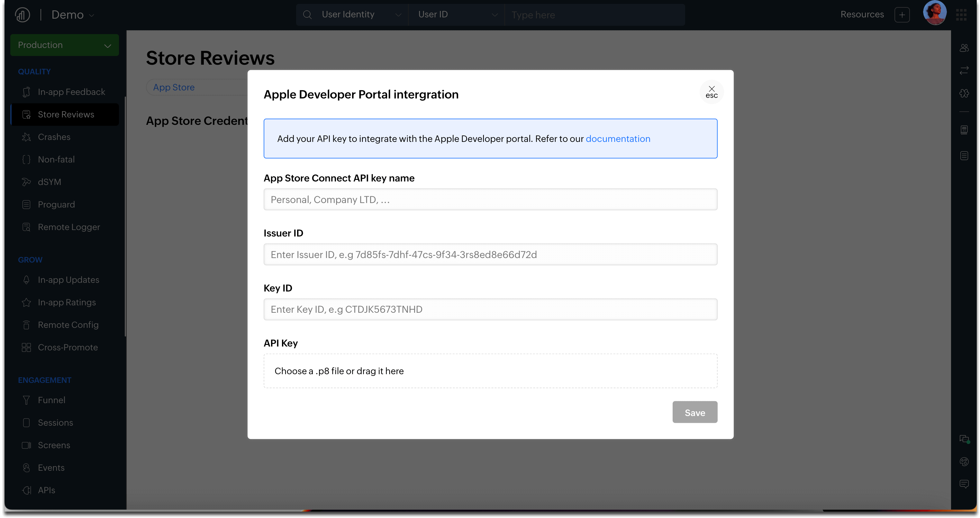Focus the 'Type here' search field
980x518 pixels.
(x=594, y=15)
